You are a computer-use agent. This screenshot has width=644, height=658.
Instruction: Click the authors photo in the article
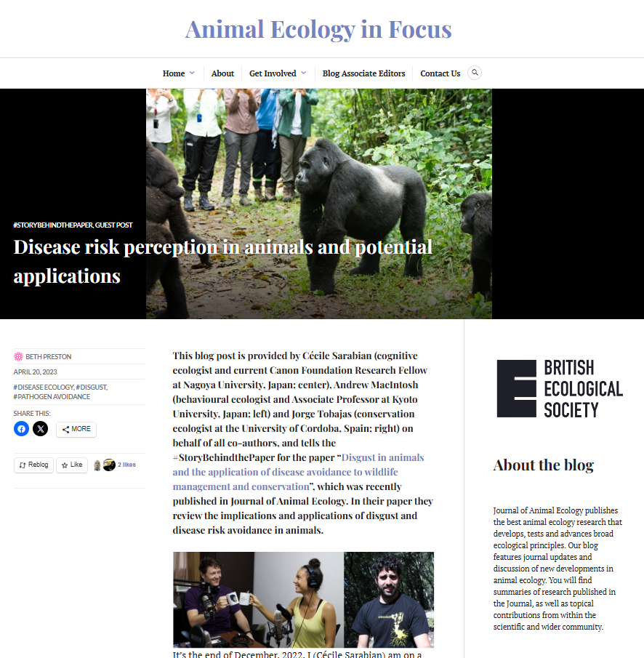click(x=303, y=600)
